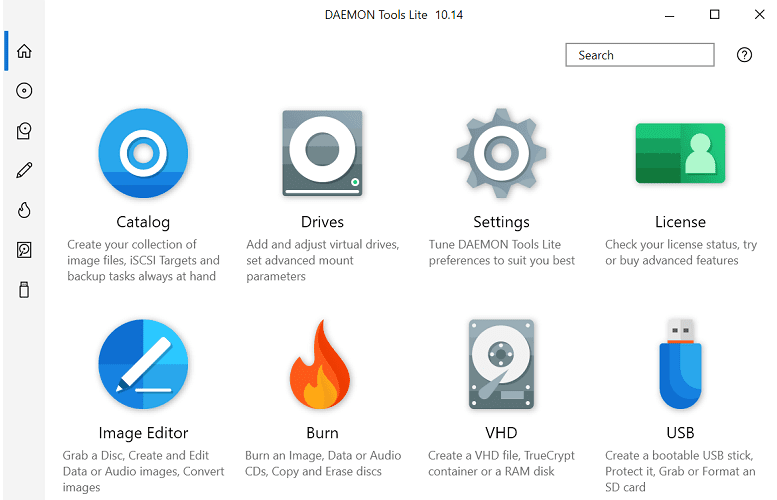Maximize the DAEMON Tools Lite window
This screenshot has height=500, width=777.
(x=714, y=14)
